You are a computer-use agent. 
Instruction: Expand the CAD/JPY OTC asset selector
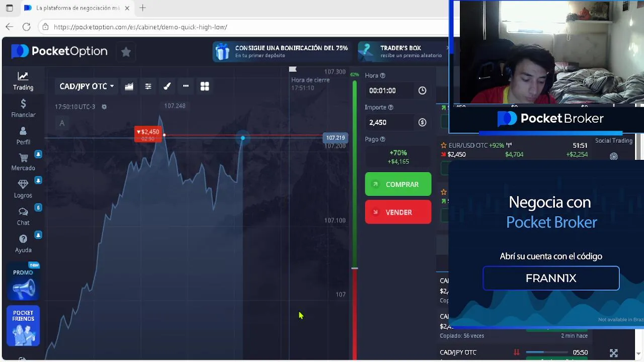(87, 86)
